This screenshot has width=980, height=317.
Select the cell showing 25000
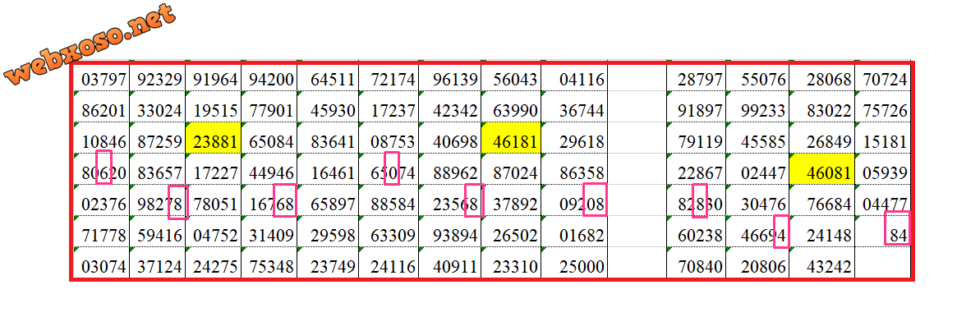pyautogui.click(x=573, y=263)
